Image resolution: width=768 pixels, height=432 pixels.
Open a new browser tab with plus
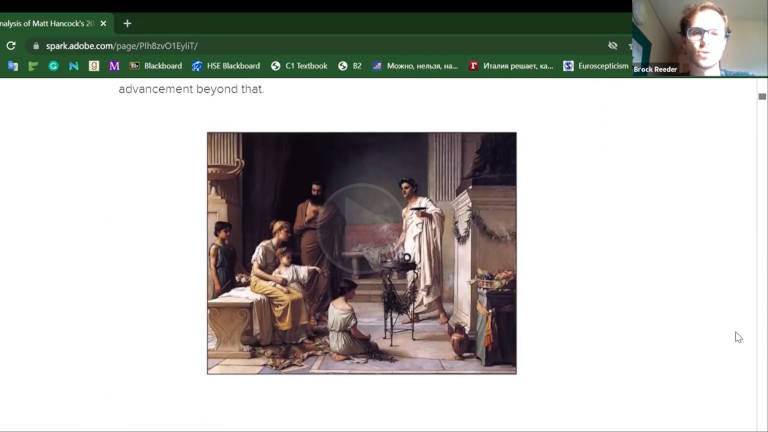click(127, 24)
